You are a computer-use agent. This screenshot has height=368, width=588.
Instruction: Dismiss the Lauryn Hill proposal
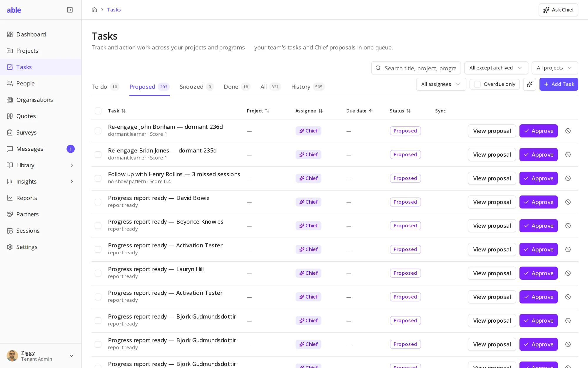pos(568,273)
